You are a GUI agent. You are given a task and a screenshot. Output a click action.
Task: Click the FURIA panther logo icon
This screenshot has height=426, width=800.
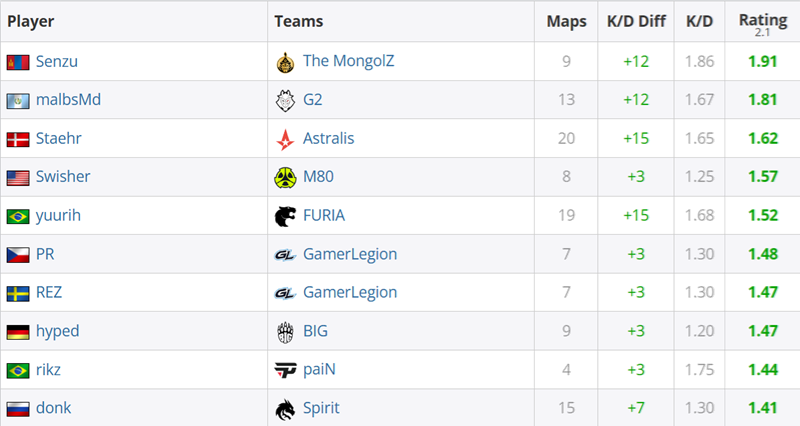click(285, 216)
